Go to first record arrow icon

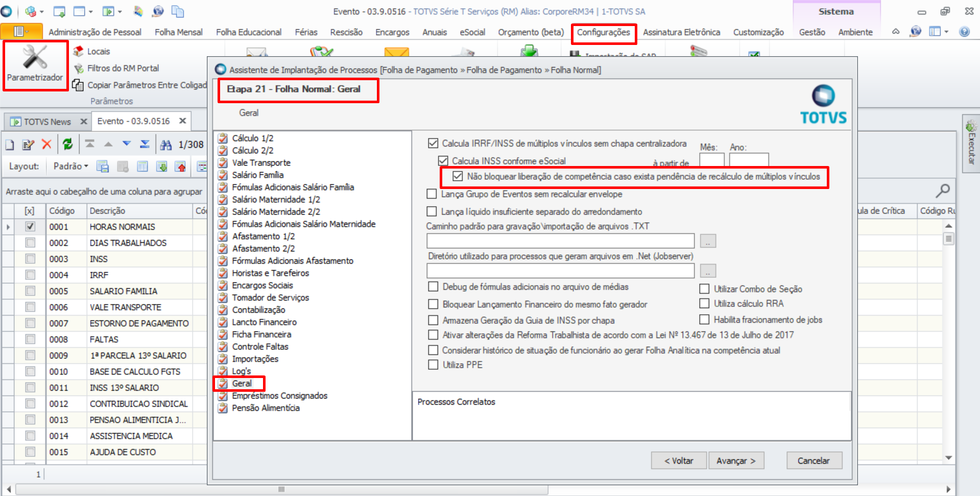click(90, 145)
